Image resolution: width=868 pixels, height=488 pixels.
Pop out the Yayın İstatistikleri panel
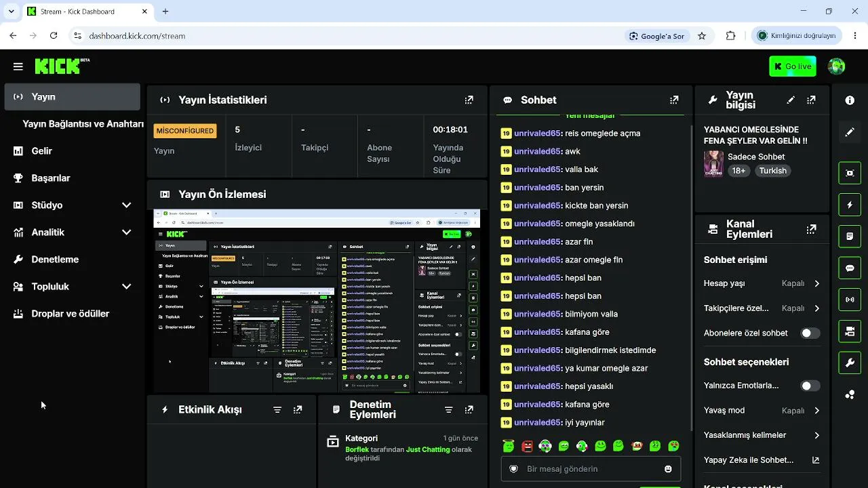(469, 100)
